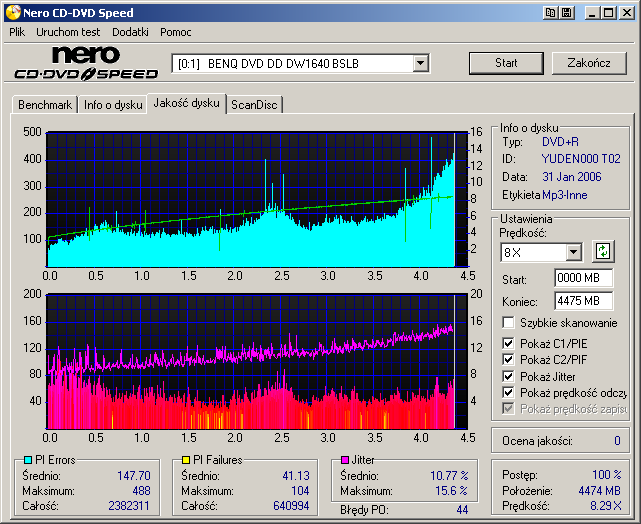
Task: Toggle the Pokaż C1/PIE checkbox
Action: [508, 343]
